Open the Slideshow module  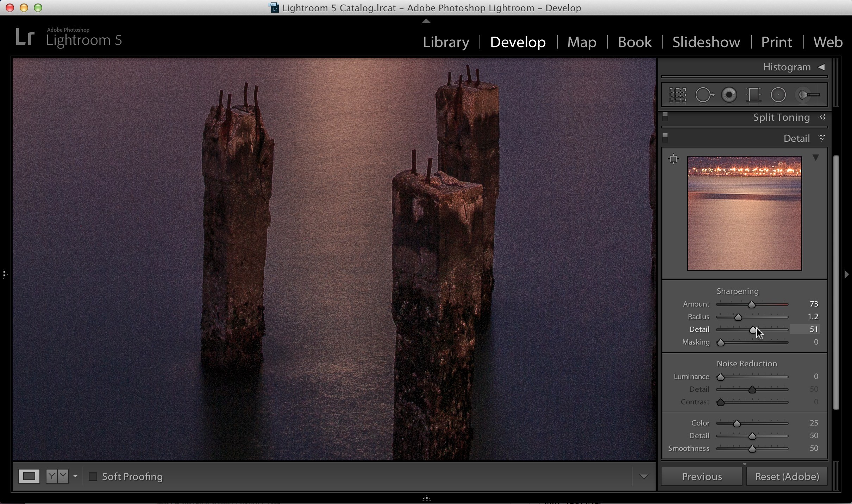[706, 42]
